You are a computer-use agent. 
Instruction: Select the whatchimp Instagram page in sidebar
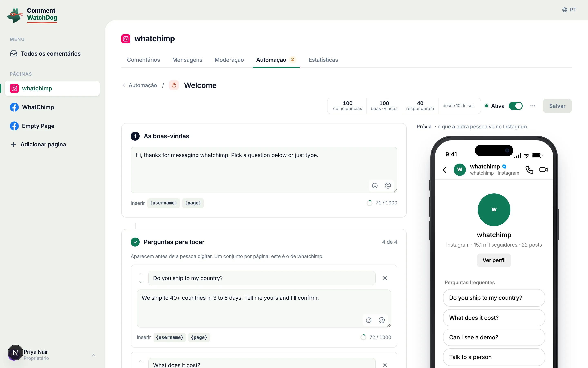pos(52,88)
